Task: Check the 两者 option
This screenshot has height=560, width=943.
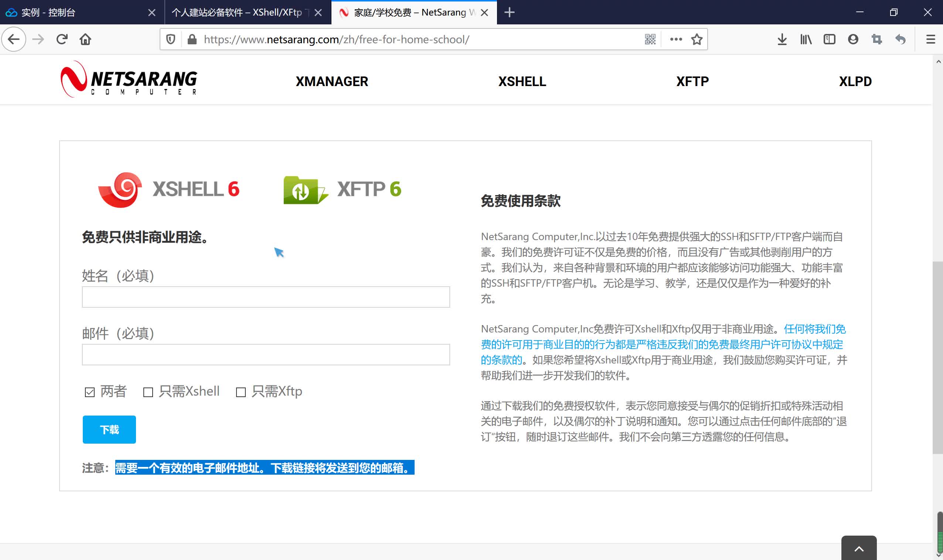Action: click(90, 392)
